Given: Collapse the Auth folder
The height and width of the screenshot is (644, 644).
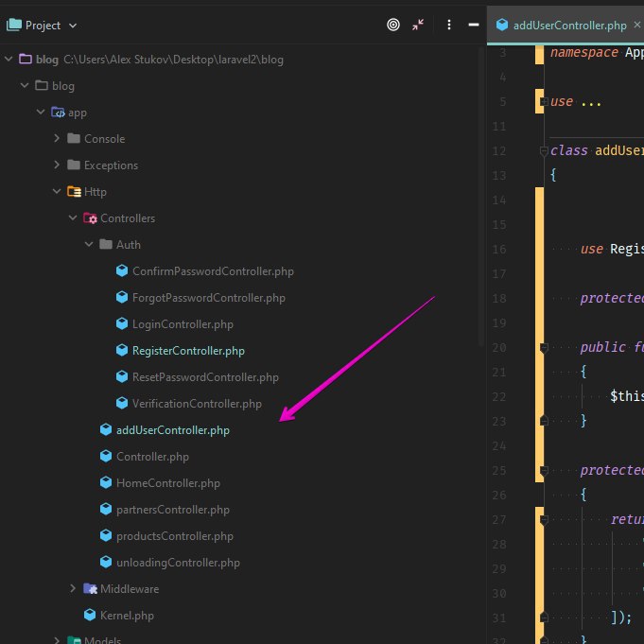Looking at the screenshot, I should 89,244.
